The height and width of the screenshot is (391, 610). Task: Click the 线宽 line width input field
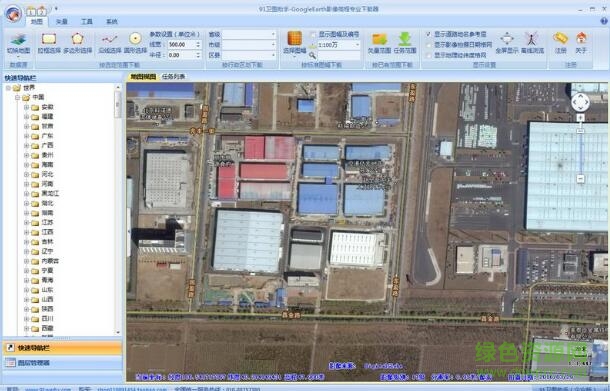pos(184,45)
